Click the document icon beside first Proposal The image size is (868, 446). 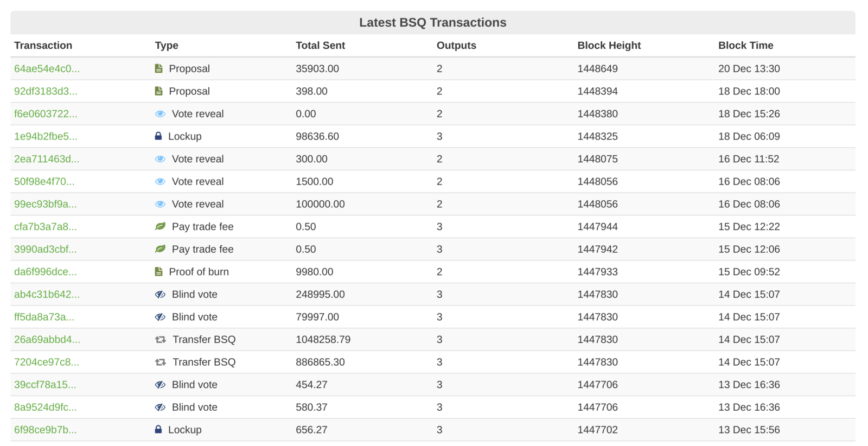click(158, 68)
